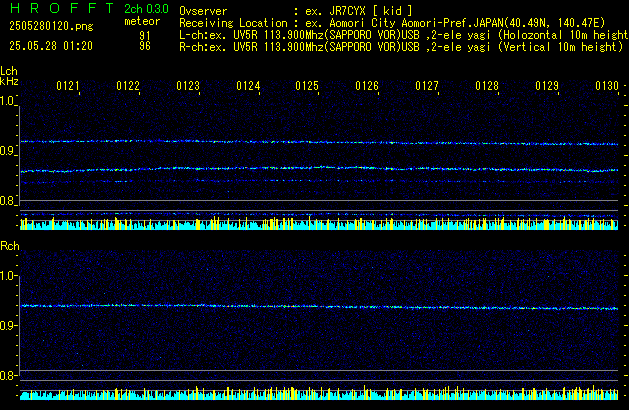Click the date stamp 25.05.28 01:20

(51, 46)
